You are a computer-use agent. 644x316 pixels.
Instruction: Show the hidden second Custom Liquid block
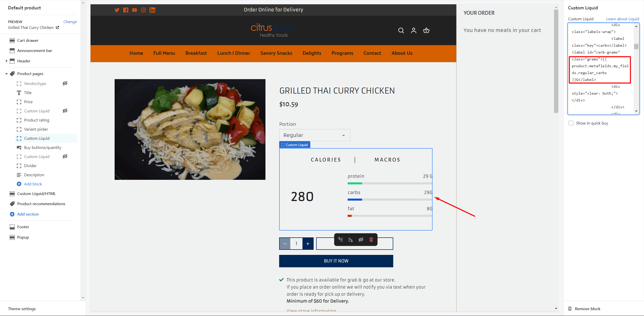(65, 156)
